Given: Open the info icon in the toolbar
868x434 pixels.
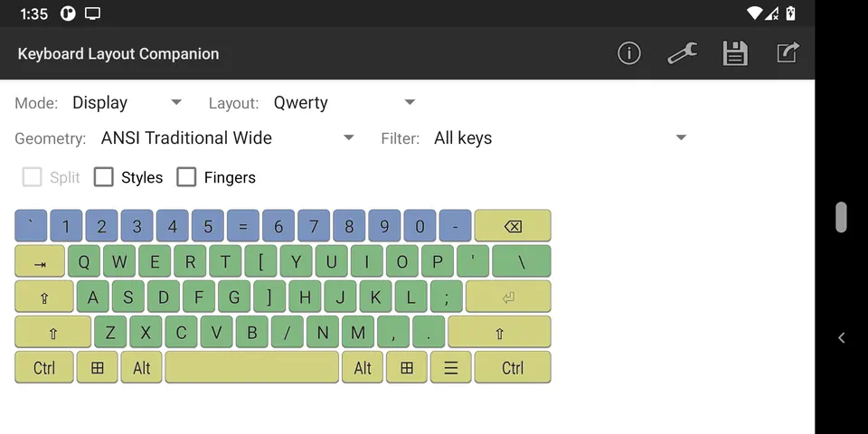Looking at the screenshot, I should [629, 53].
